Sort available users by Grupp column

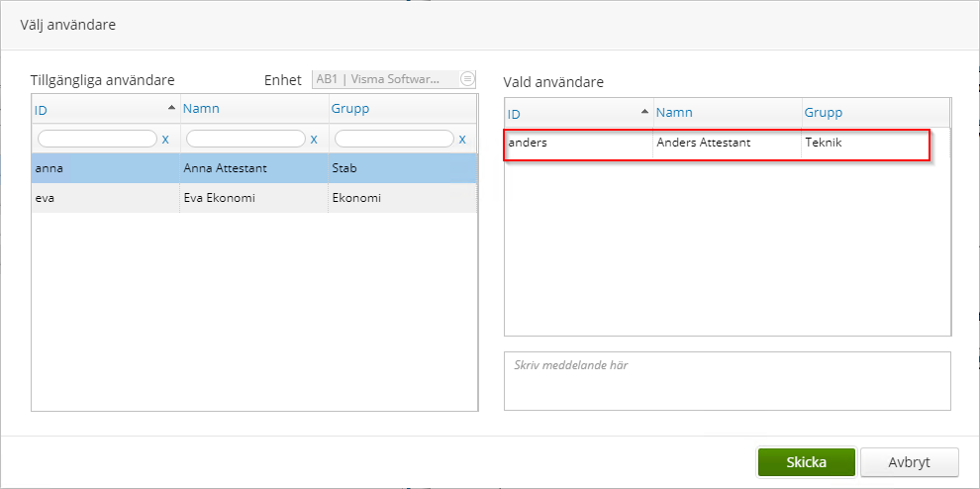349,109
